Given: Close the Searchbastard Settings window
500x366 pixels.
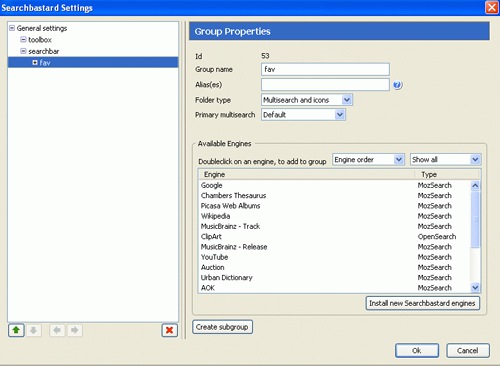Looking at the screenshot, I should coord(492,7).
